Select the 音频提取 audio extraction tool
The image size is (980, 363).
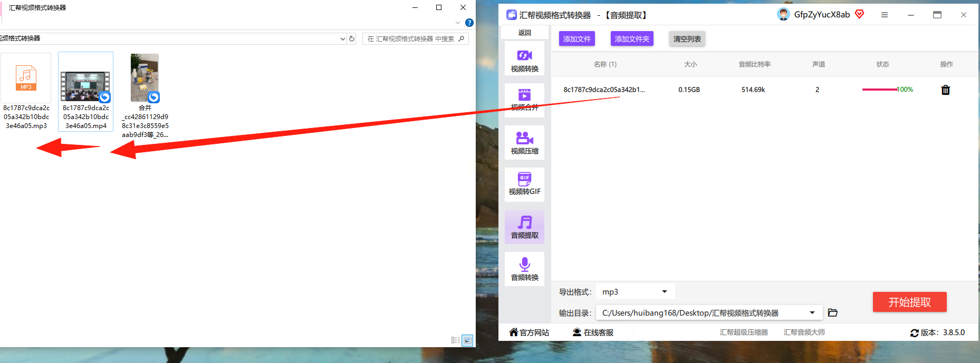(x=524, y=227)
